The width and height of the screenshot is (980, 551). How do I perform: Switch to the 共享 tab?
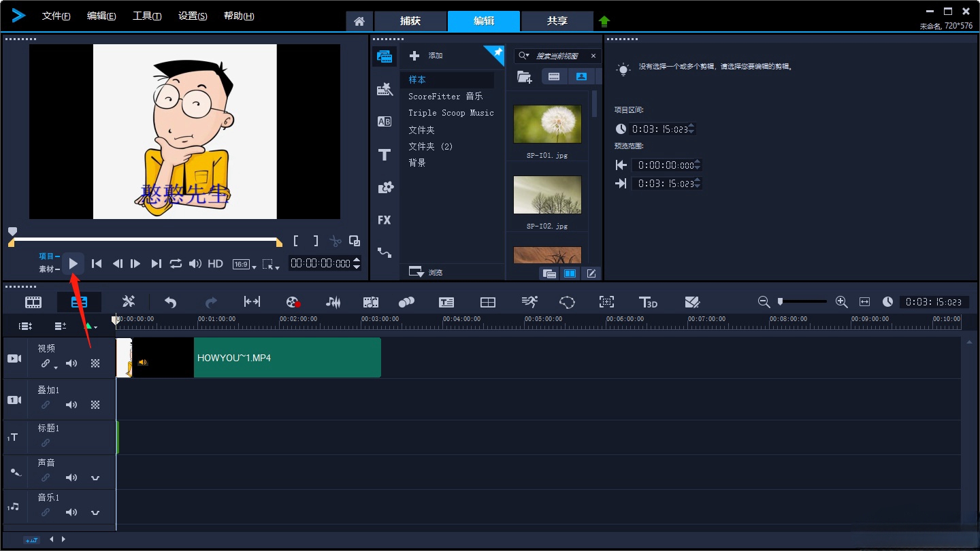pos(557,21)
